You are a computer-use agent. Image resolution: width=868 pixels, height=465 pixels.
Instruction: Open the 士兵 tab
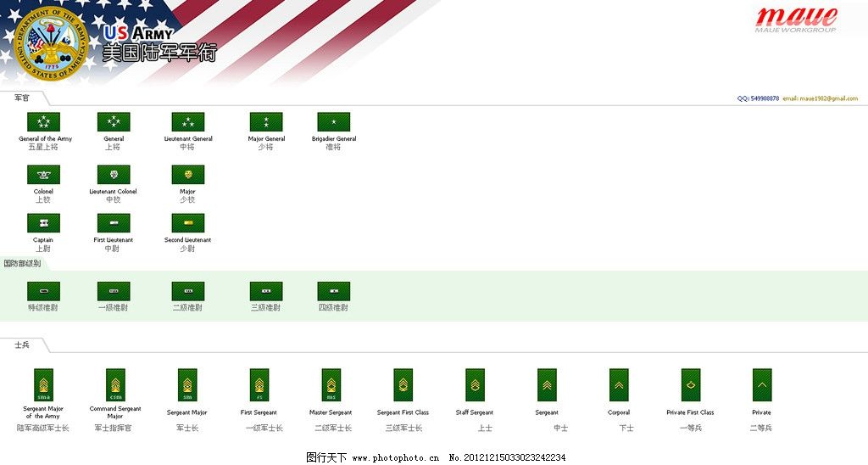[x=22, y=345]
